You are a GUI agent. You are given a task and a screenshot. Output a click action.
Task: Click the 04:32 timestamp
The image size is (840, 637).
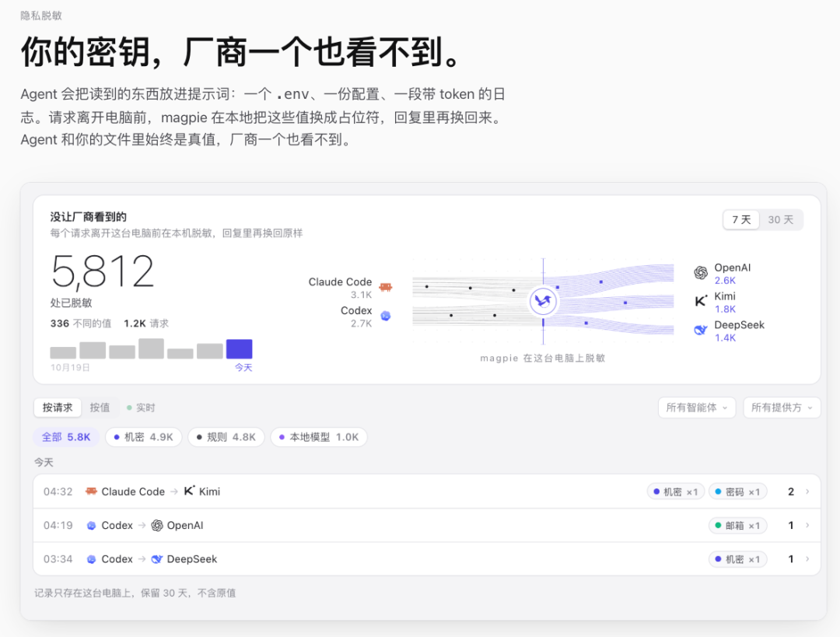click(58, 492)
